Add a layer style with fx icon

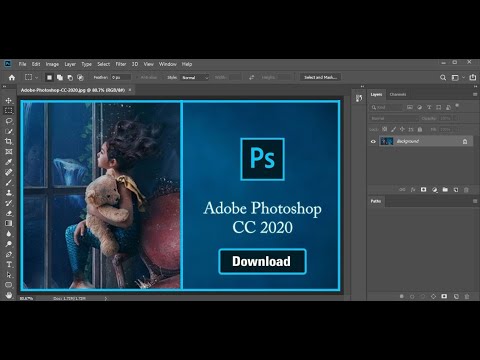point(413,190)
